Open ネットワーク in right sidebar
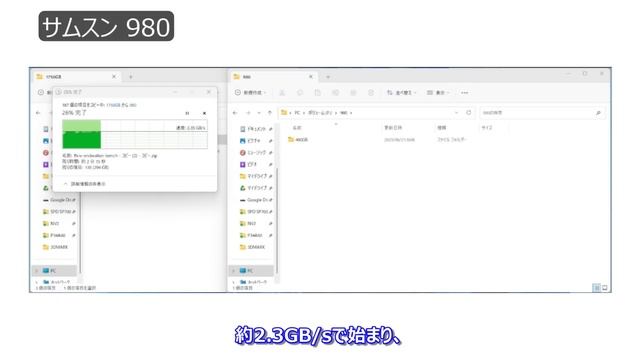This screenshot has width=640, height=360. [x=254, y=282]
